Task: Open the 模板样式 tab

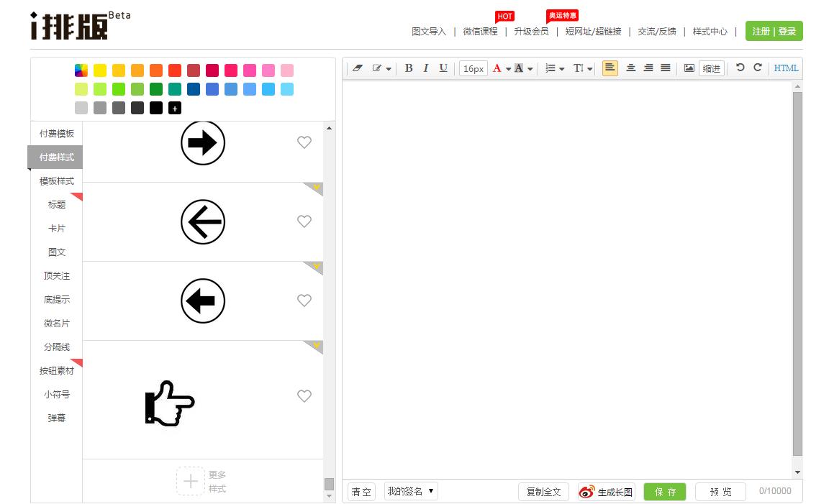Action: (57, 180)
